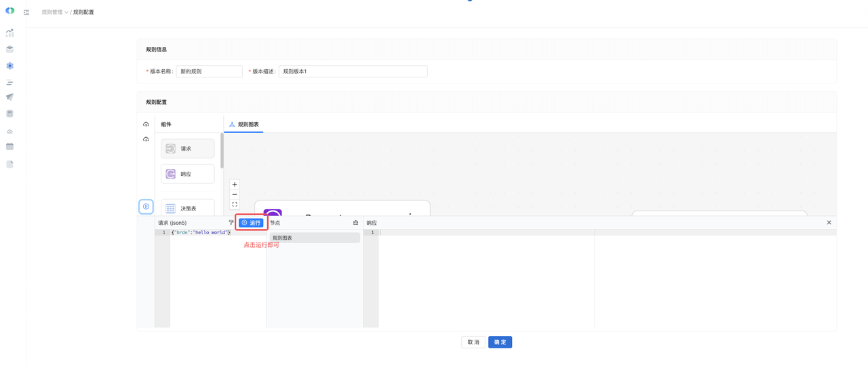Click the top cloud upload icon
The image size is (868, 366).
pyautogui.click(x=146, y=124)
